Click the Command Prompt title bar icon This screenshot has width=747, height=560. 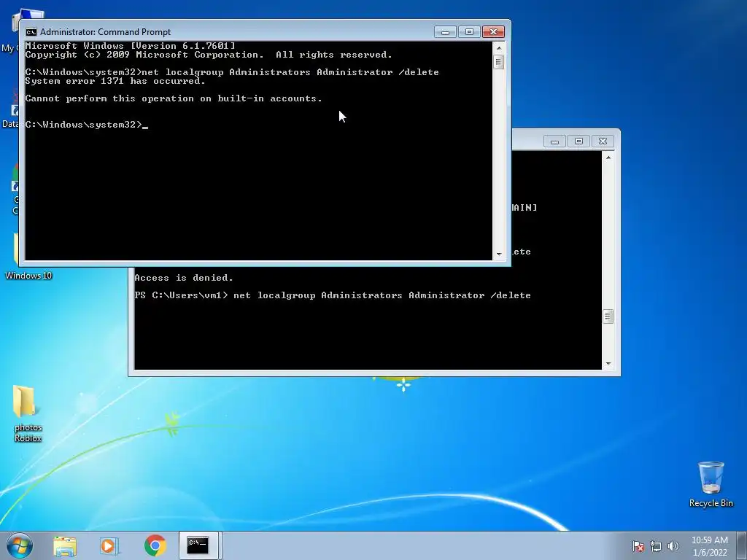[x=31, y=32]
